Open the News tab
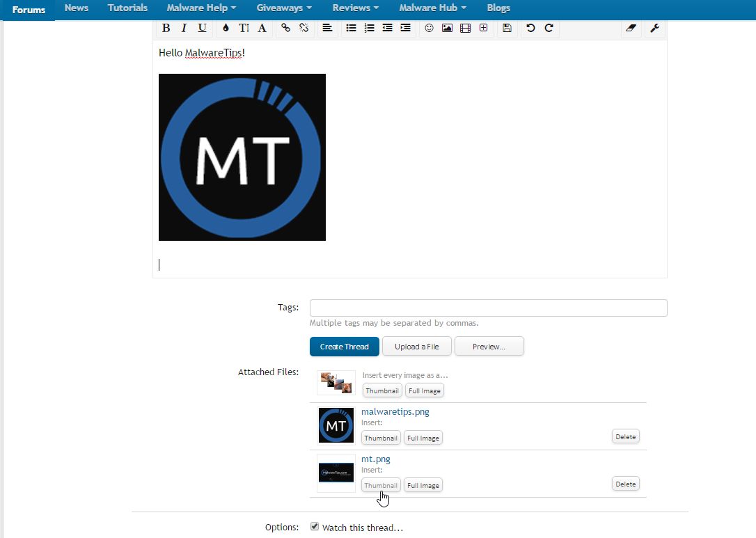Image resolution: width=756 pixels, height=538 pixels. (76, 8)
